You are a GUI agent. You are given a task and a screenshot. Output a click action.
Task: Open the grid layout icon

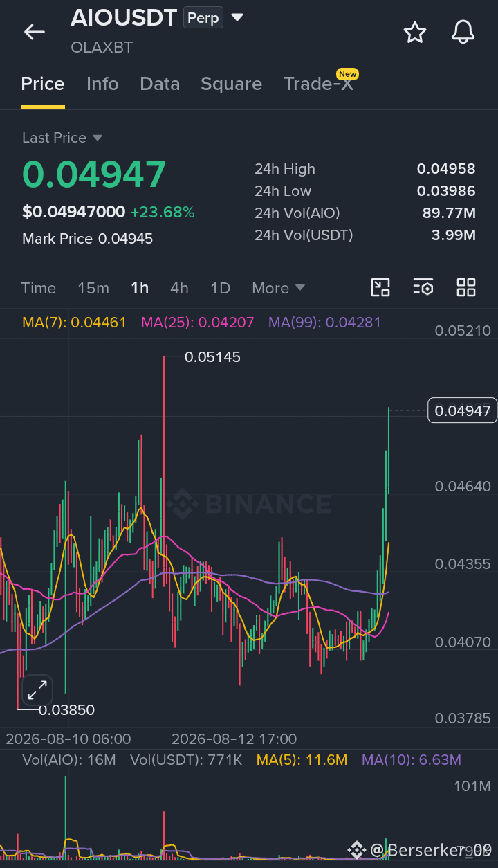pos(466,287)
